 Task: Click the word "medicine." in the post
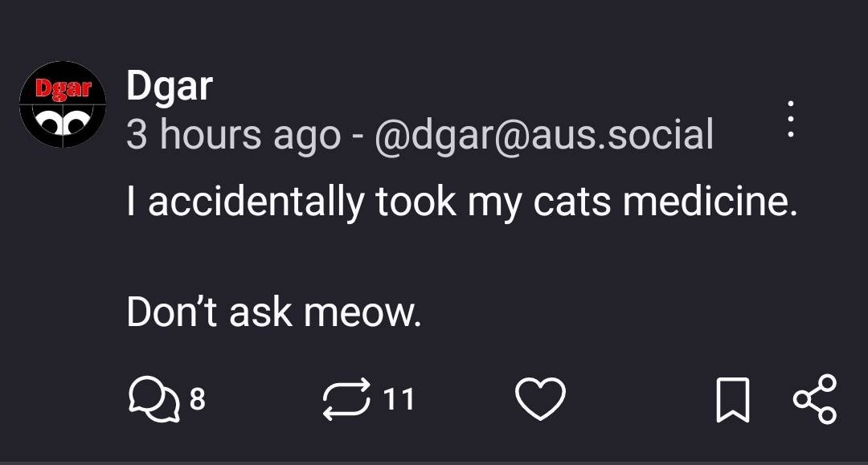point(710,202)
